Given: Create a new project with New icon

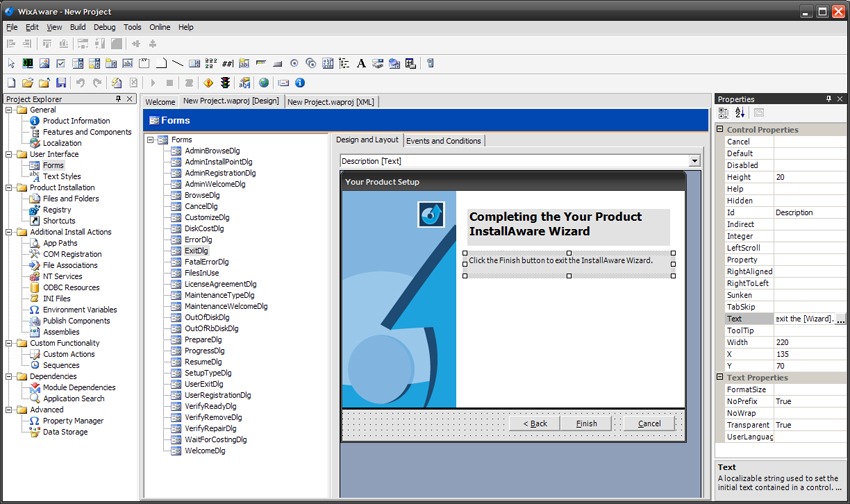Looking at the screenshot, I should point(11,83).
